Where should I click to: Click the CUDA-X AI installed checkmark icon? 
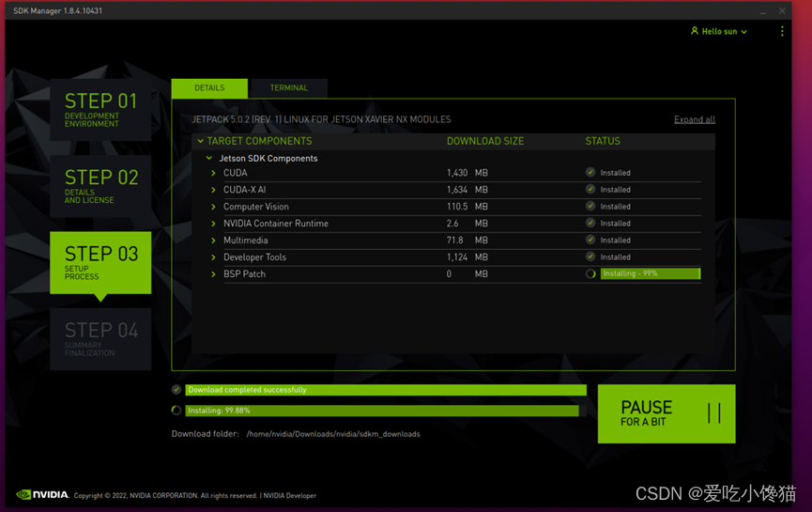coord(590,189)
